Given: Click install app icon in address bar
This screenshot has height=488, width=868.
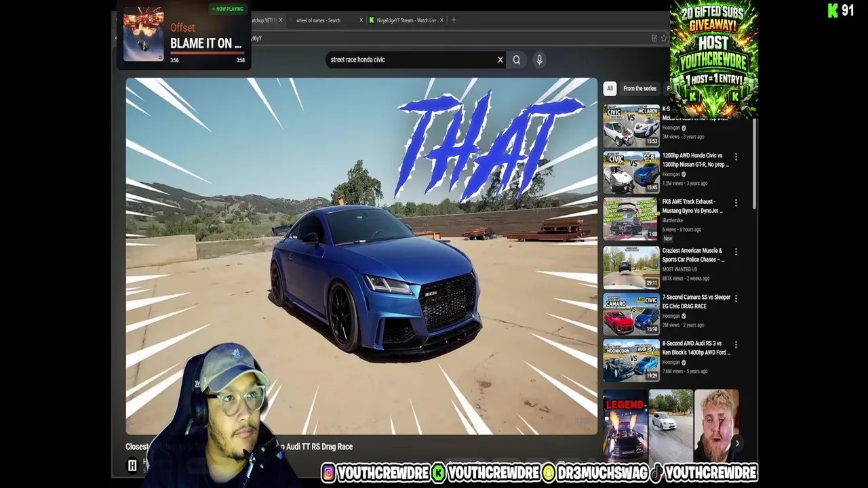Looking at the screenshot, I should pyautogui.click(x=654, y=39).
